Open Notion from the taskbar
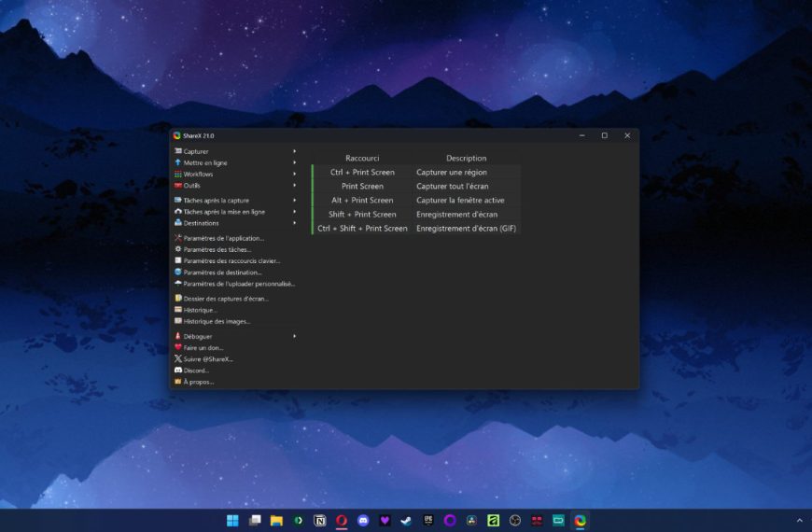 (x=320, y=521)
